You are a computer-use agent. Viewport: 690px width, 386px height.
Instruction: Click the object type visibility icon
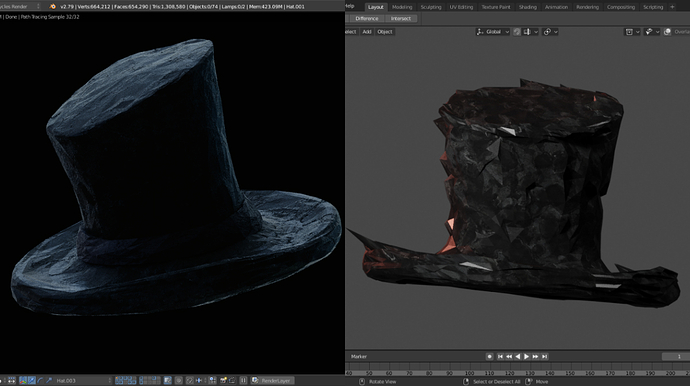[x=629, y=32]
